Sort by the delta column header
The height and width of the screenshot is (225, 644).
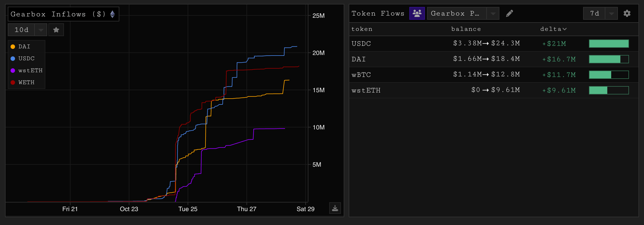553,29
